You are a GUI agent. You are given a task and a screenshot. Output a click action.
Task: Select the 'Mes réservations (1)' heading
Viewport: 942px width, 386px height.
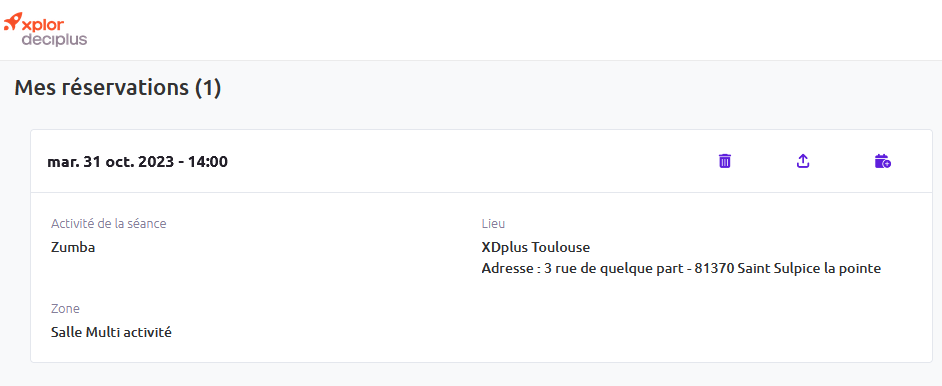tap(118, 88)
